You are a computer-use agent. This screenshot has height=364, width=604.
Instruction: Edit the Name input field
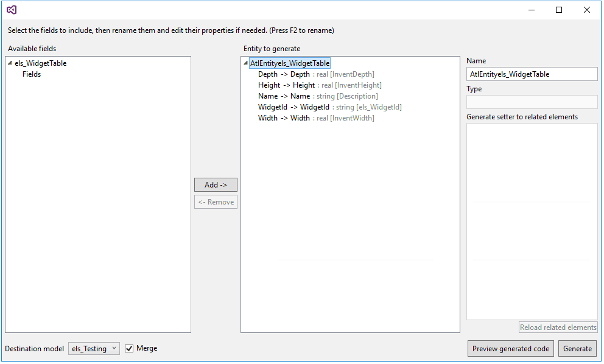point(532,74)
